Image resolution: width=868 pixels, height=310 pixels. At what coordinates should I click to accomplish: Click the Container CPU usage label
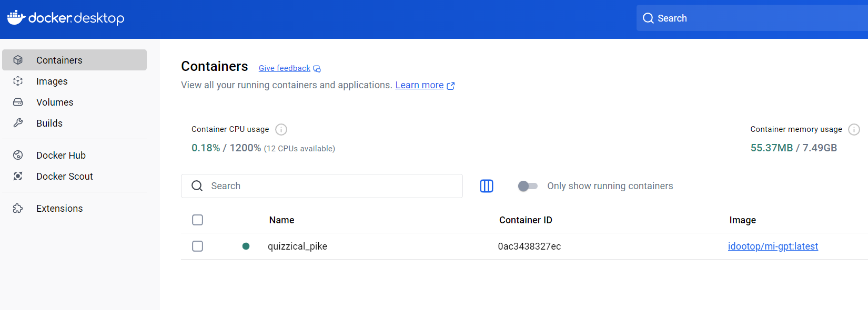(230, 129)
